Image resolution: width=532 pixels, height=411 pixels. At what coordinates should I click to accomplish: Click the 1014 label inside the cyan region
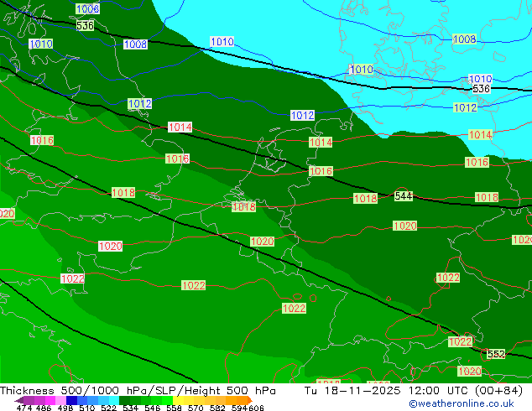pyautogui.click(x=480, y=135)
